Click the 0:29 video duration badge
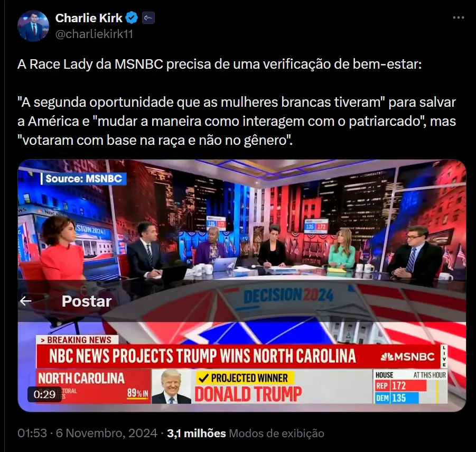 (44, 394)
